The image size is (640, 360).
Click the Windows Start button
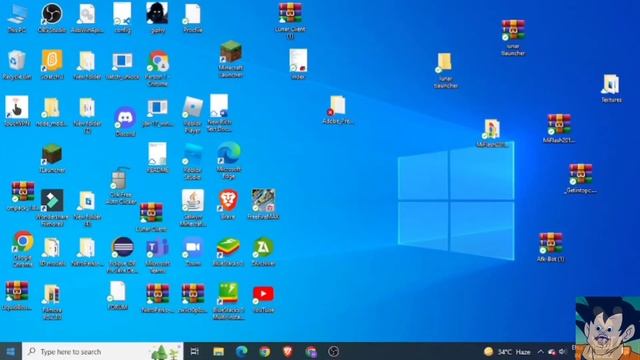(x=11, y=351)
